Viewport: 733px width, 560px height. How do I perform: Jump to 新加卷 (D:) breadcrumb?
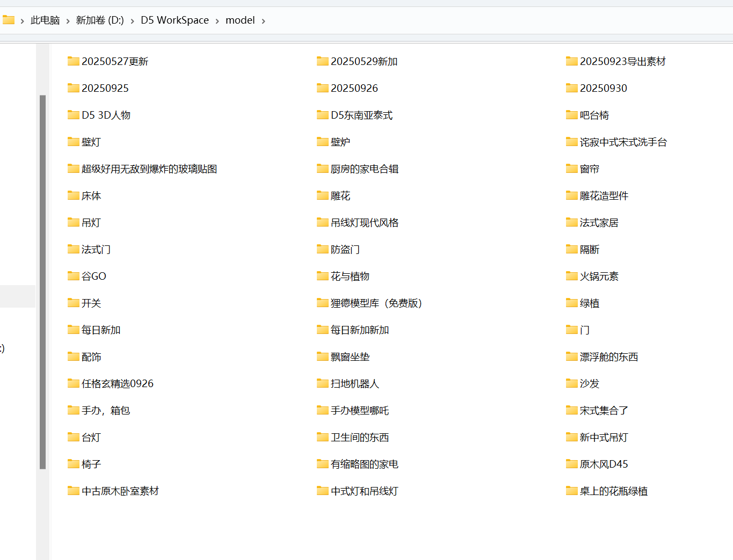(x=100, y=20)
